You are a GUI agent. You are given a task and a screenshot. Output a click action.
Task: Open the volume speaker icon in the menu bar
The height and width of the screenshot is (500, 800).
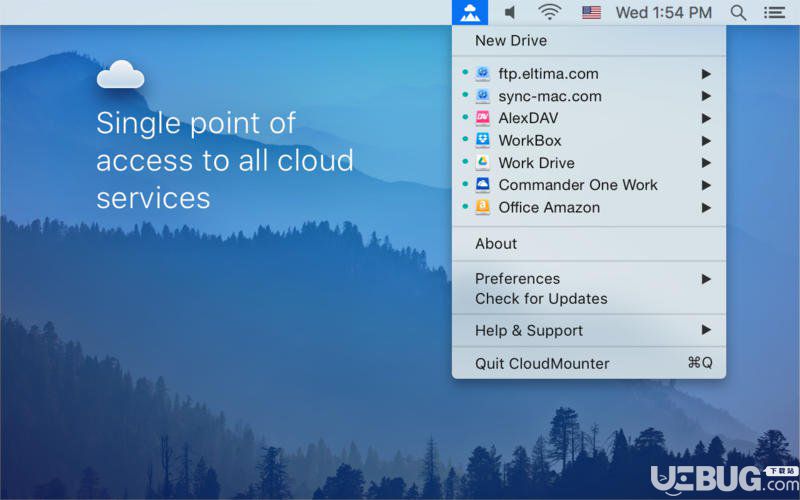point(509,12)
